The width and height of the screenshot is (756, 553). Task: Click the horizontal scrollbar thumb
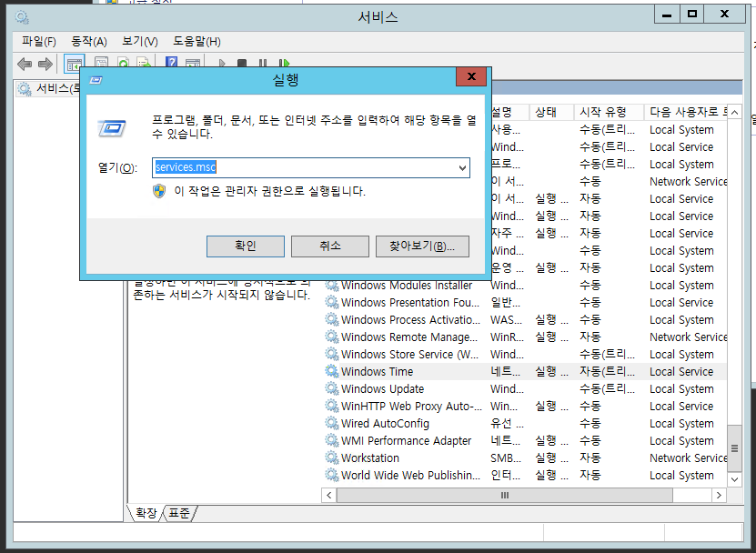point(504,495)
